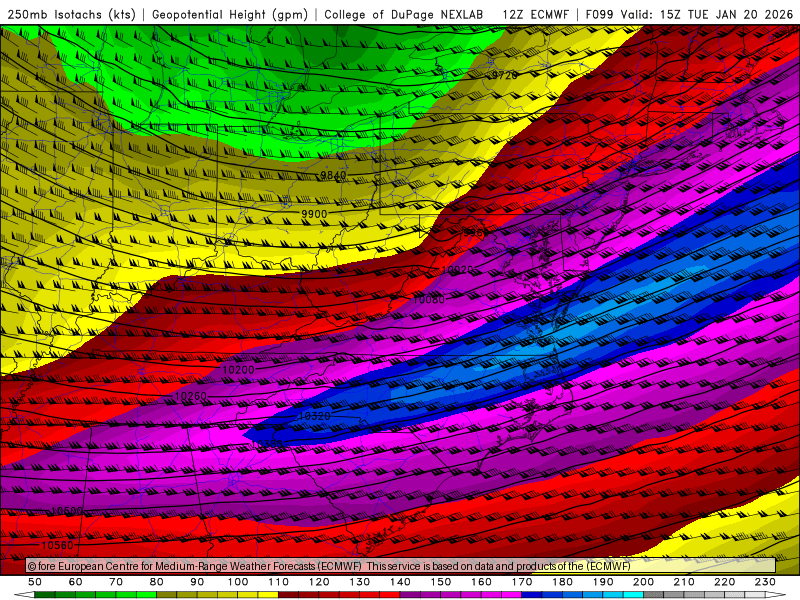The height and width of the screenshot is (600, 800).
Task: Click the 110 kt legend value
Action: point(279,582)
